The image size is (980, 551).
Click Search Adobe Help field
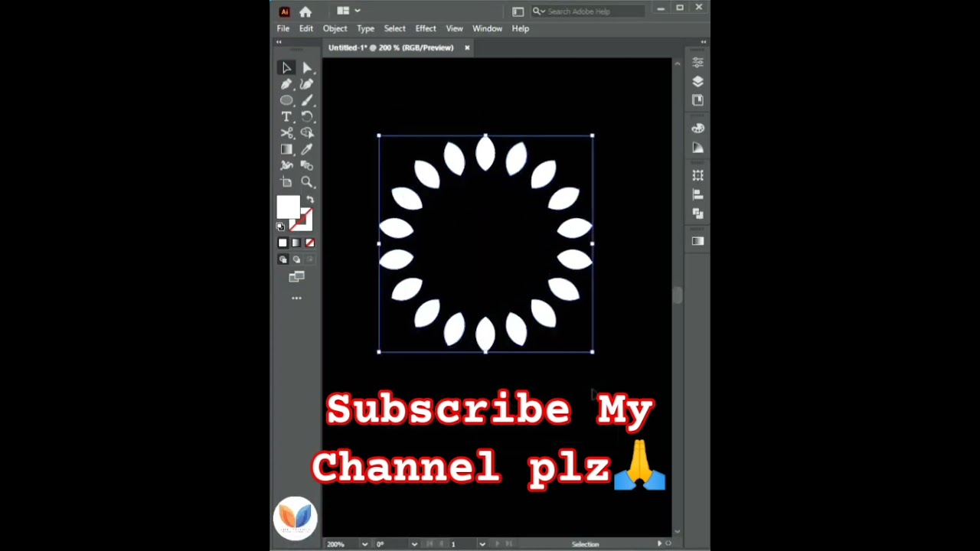[x=587, y=11]
